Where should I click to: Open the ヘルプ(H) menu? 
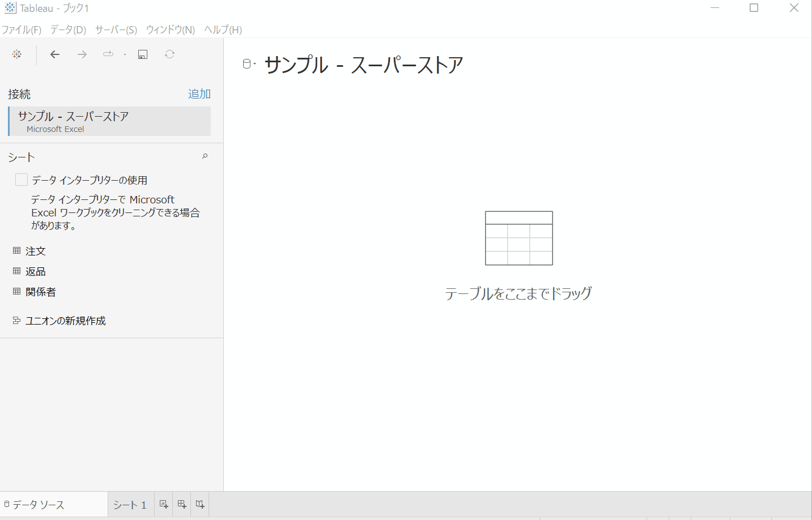click(x=223, y=29)
